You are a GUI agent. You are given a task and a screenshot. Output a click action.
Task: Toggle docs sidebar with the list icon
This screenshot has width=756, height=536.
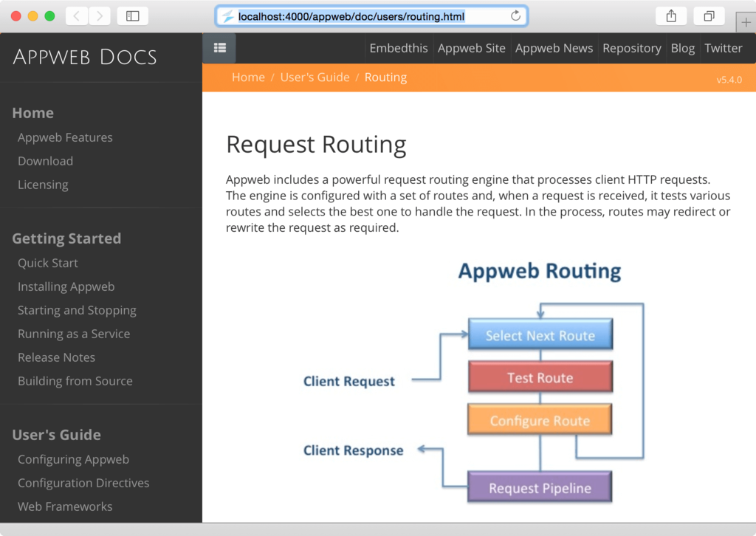[x=219, y=48]
